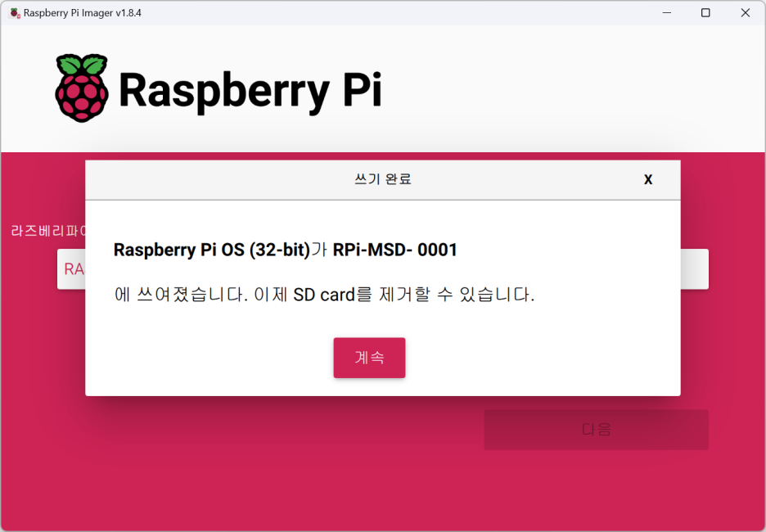Screen dimensions: 766x532
Task: Click the dimmed 다음 button
Action: tap(596, 430)
